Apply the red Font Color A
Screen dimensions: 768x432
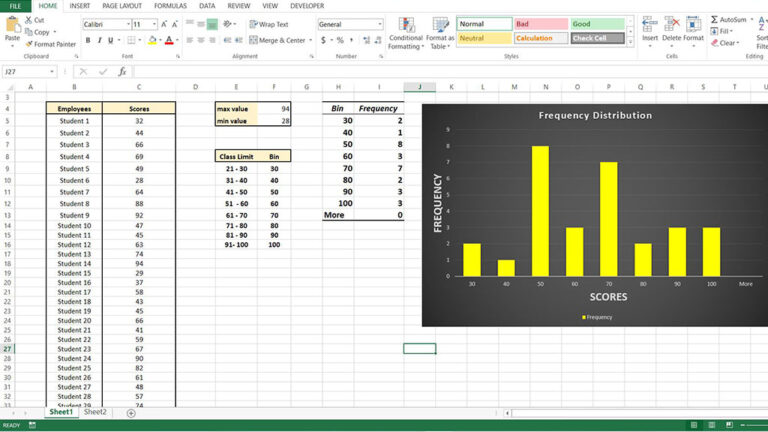click(x=169, y=40)
